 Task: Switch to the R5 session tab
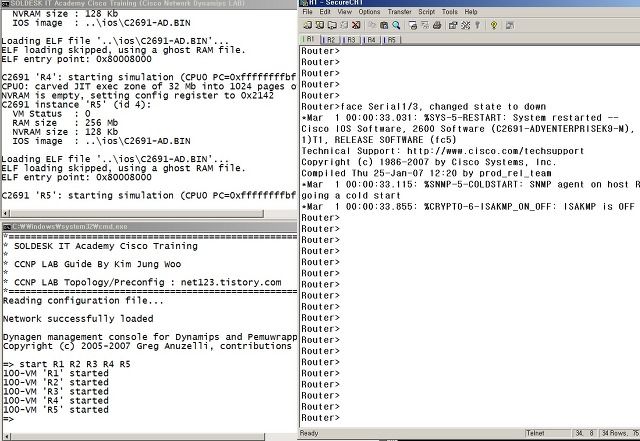point(391,40)
